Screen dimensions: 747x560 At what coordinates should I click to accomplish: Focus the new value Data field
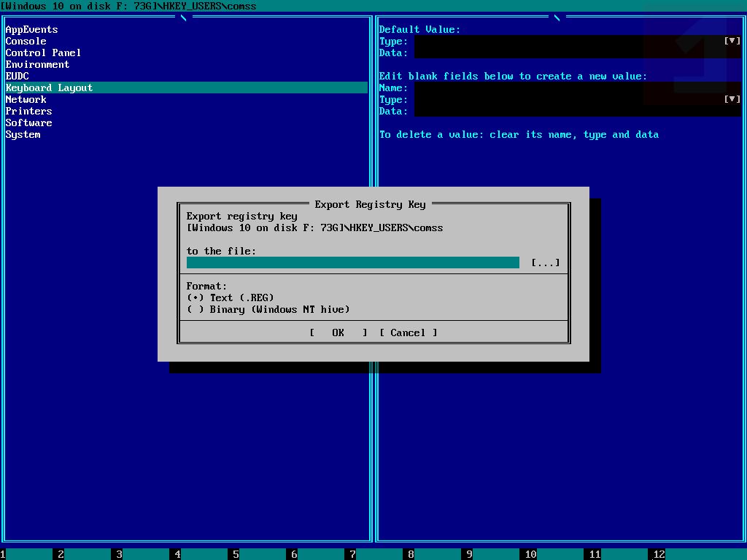click(x=578, y=111)
